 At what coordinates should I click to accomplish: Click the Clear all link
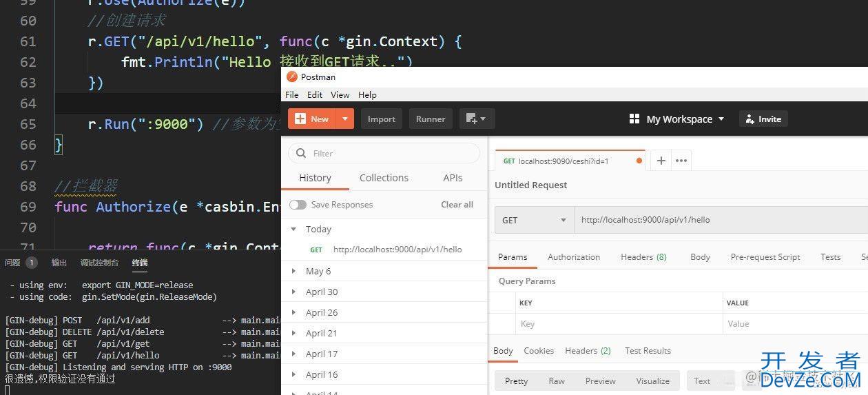[457, 205]
